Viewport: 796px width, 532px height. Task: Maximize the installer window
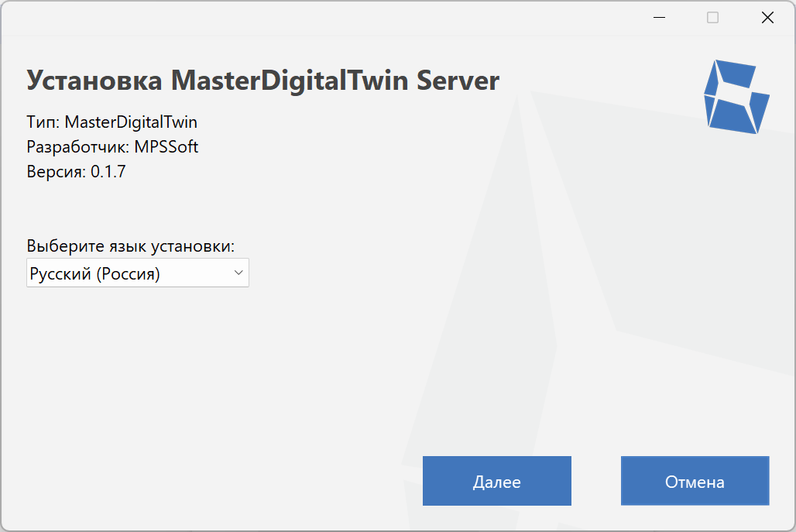[712, 17]
